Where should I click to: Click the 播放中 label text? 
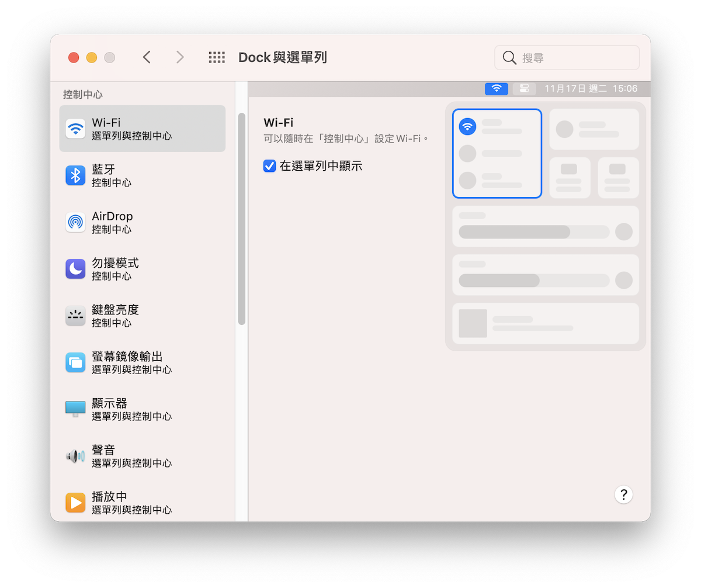tap(109, 497)
